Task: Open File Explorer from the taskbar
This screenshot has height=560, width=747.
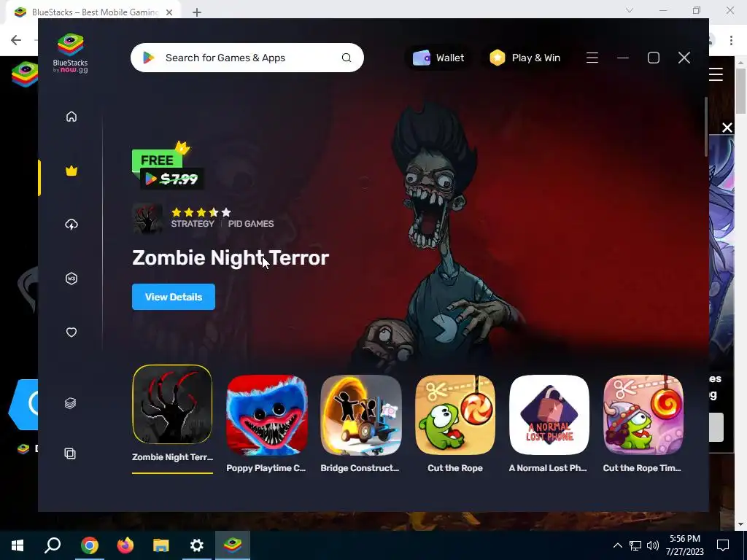Action: (x=161, y=545)
